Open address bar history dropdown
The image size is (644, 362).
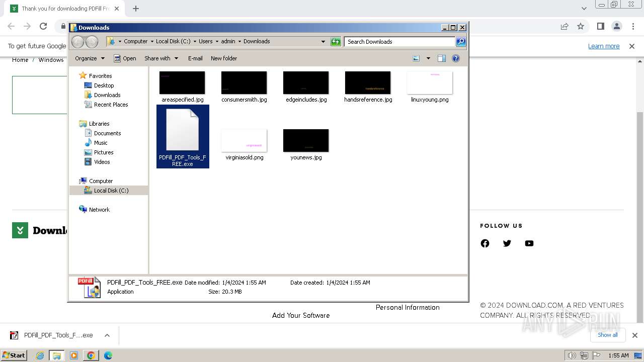(x=323, y=42)
